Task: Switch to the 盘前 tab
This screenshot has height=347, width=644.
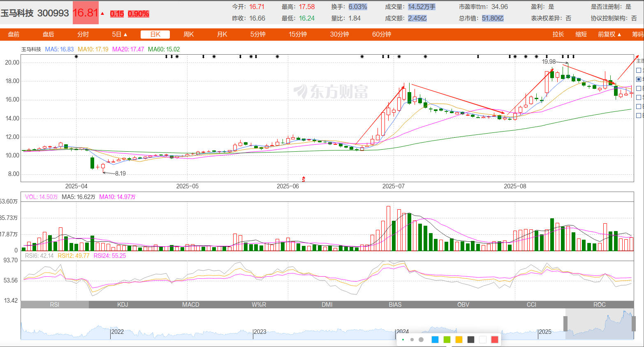Action: (x=14, y=35)
